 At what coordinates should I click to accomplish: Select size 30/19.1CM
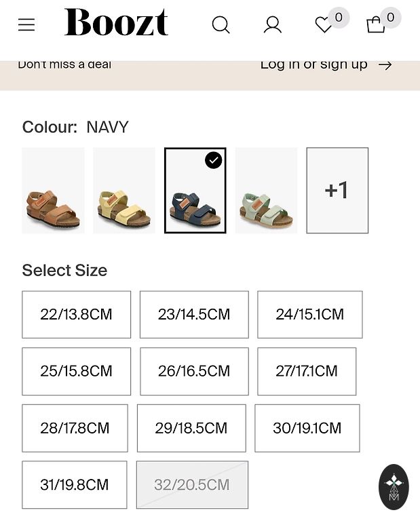pyautogui.click(x=307, y=428)
